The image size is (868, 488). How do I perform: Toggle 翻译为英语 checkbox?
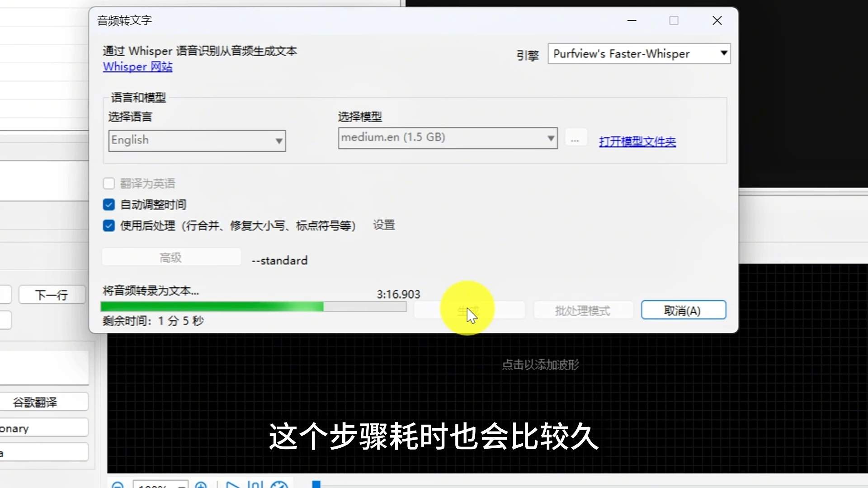[x=109, y=183]
